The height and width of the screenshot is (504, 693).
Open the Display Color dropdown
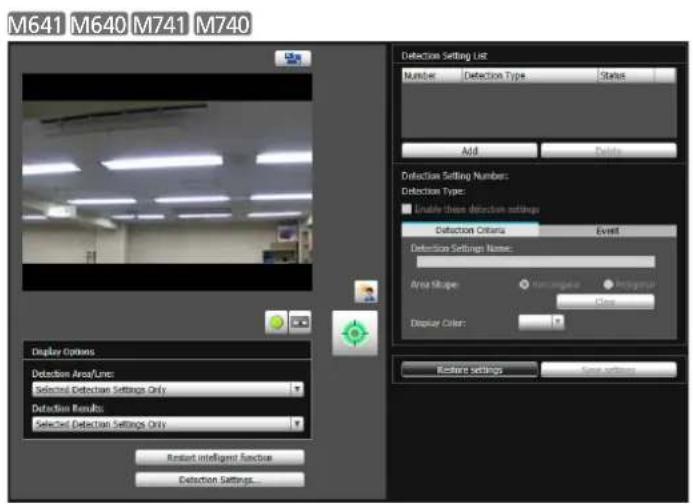[541, 322]
